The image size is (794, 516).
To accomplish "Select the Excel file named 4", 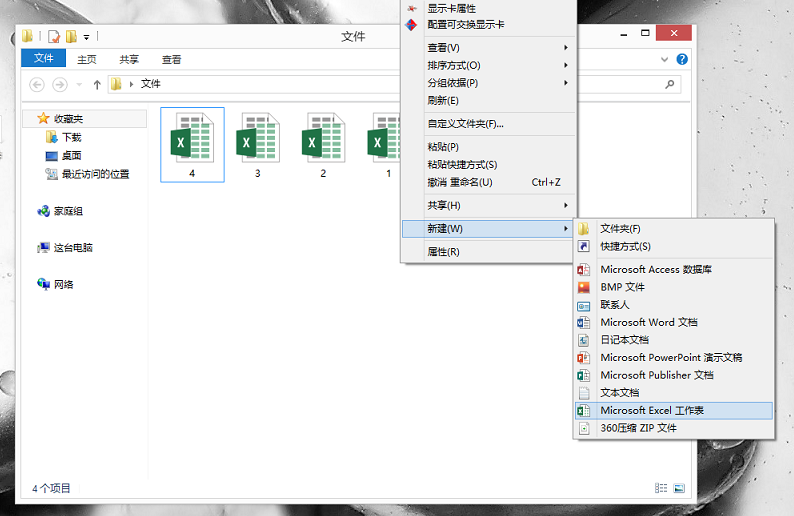I will click(192, 145).
